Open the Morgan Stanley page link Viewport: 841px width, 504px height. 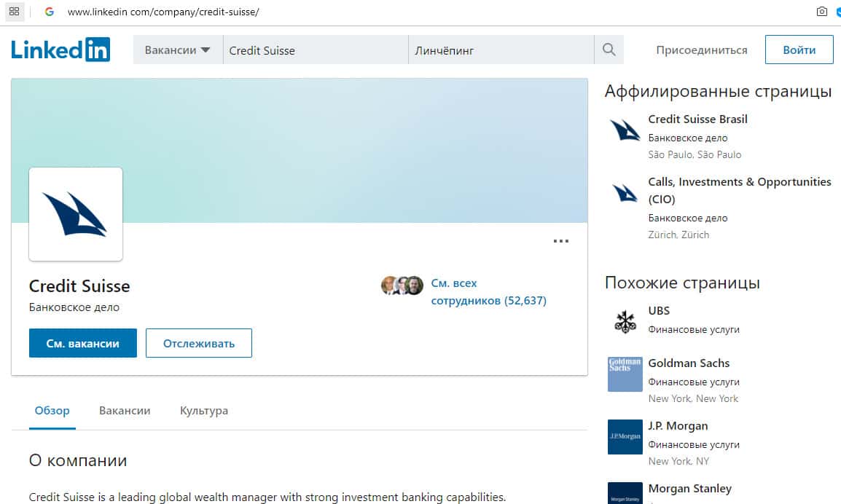(689, 489)
